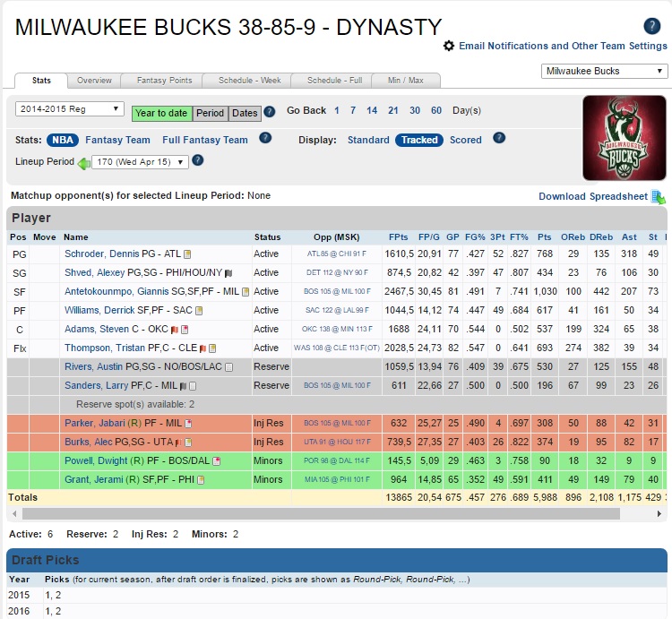Set display to Tracked

(x=419, y=140)
